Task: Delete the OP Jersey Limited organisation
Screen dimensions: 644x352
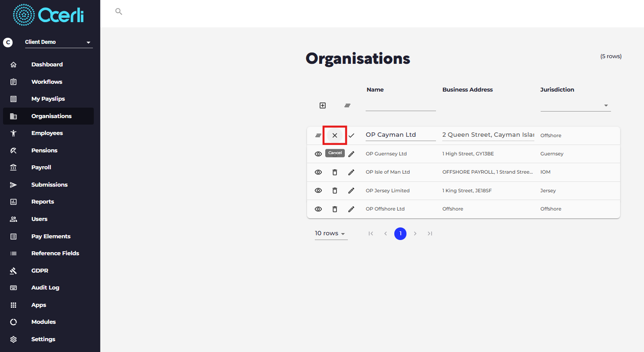Action: pos(335,191)
